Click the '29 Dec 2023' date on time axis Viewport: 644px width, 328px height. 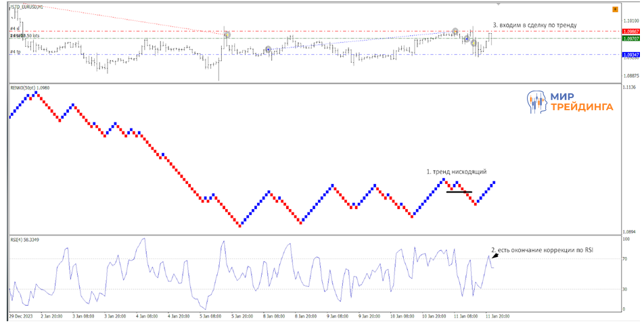21,316
